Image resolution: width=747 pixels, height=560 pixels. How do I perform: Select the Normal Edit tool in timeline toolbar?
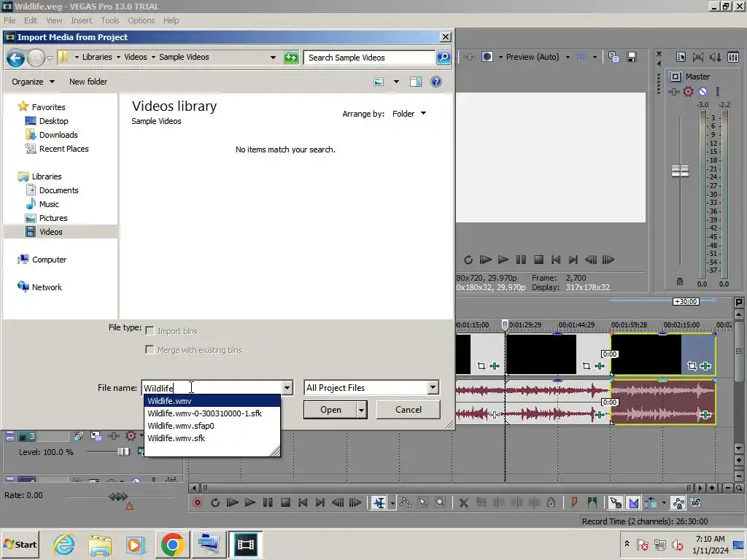click(379, 502)
